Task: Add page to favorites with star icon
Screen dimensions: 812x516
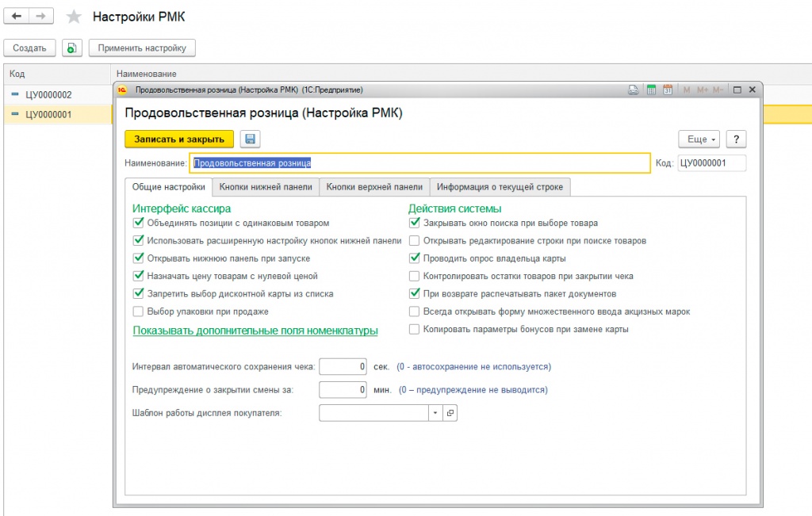Action: 74,17
